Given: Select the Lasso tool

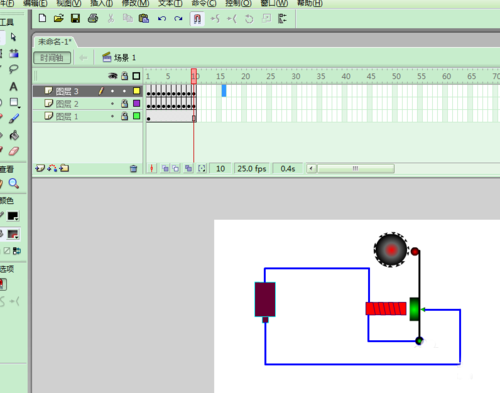Looking at the screenshot, I should [13, 69].
